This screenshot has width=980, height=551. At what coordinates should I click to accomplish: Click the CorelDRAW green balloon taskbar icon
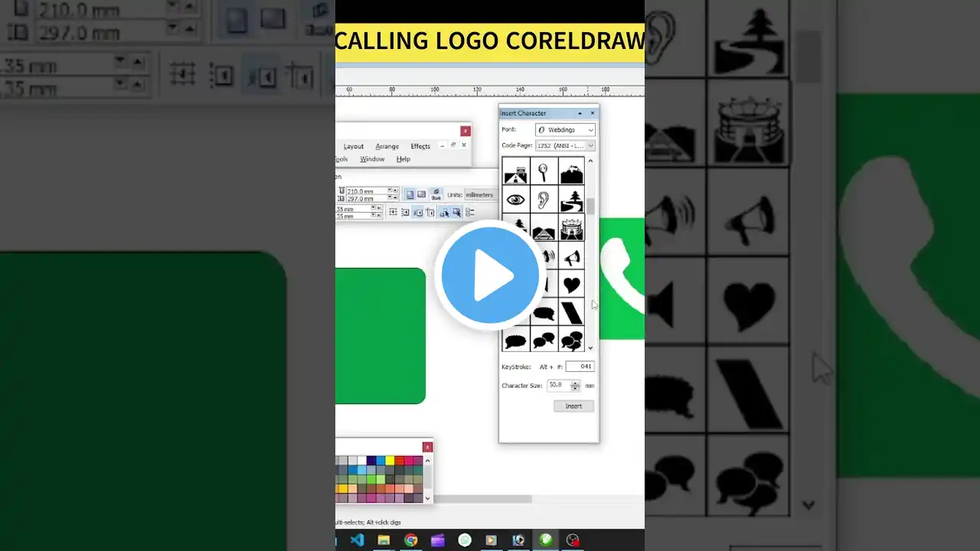tap(545, 540)
